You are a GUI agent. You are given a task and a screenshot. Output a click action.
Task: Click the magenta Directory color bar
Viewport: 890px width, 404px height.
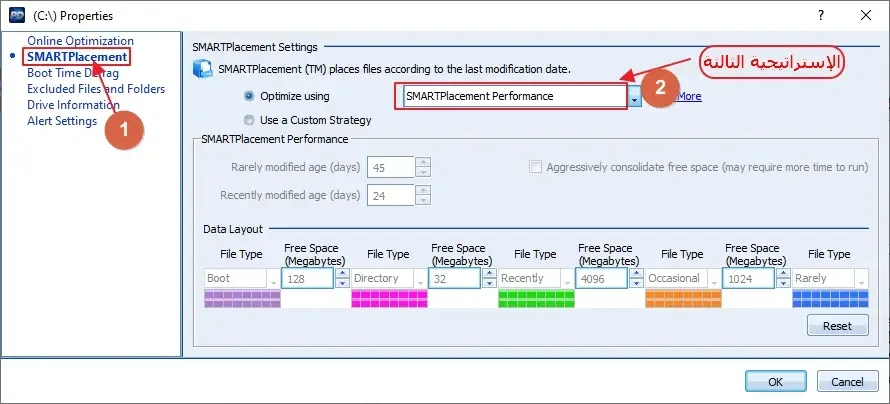[x=389, y=299]
